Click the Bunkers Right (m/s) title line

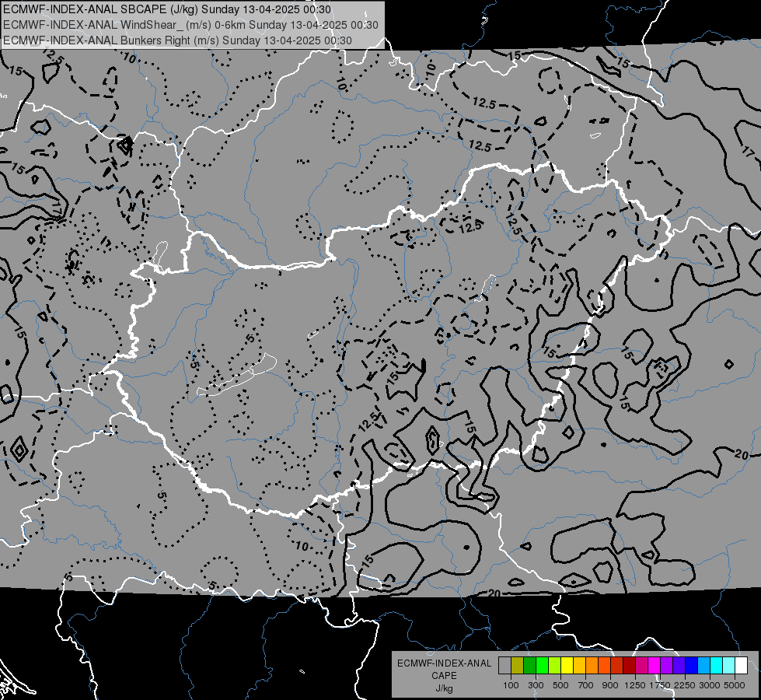[x=177, y=40]
